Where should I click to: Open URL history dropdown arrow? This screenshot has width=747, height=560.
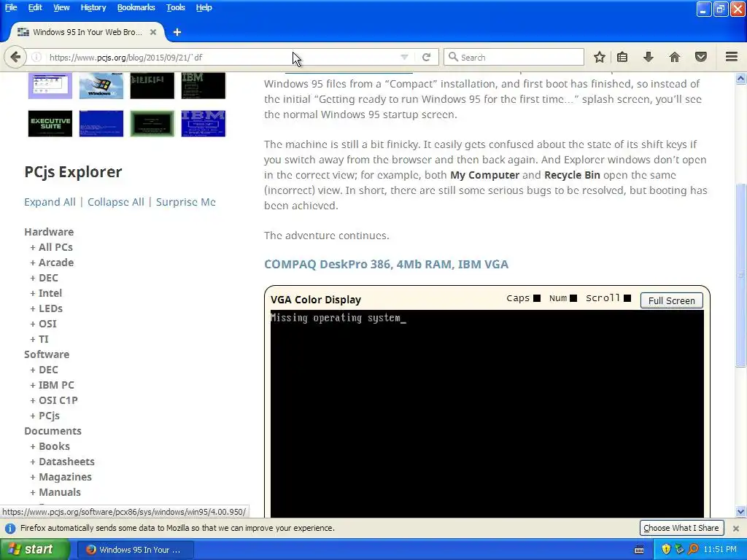tap(404, 57)
